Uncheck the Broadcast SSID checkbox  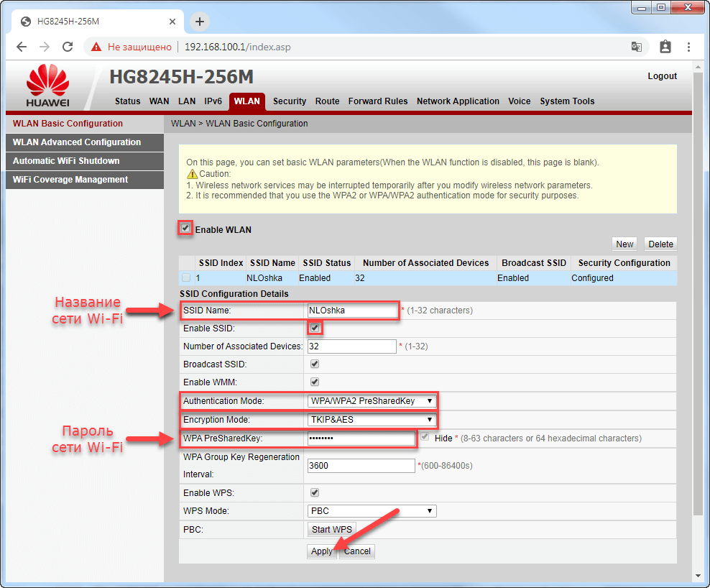point(315,364)
